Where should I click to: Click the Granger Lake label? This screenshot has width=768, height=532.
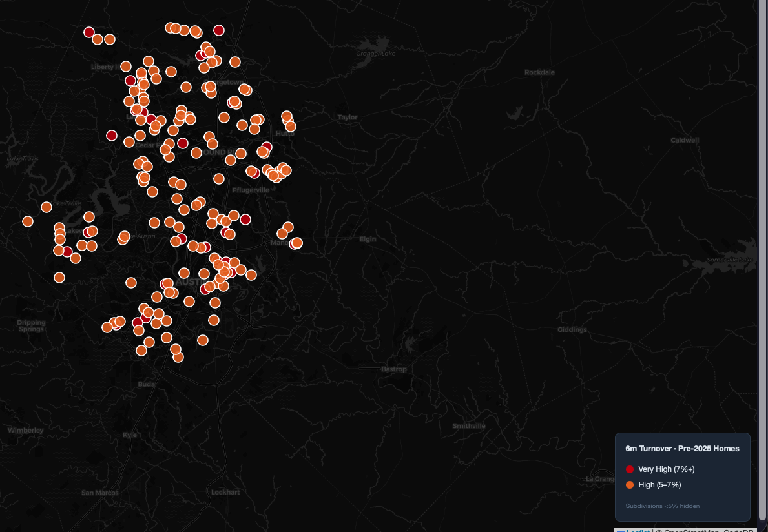(375, 54)
